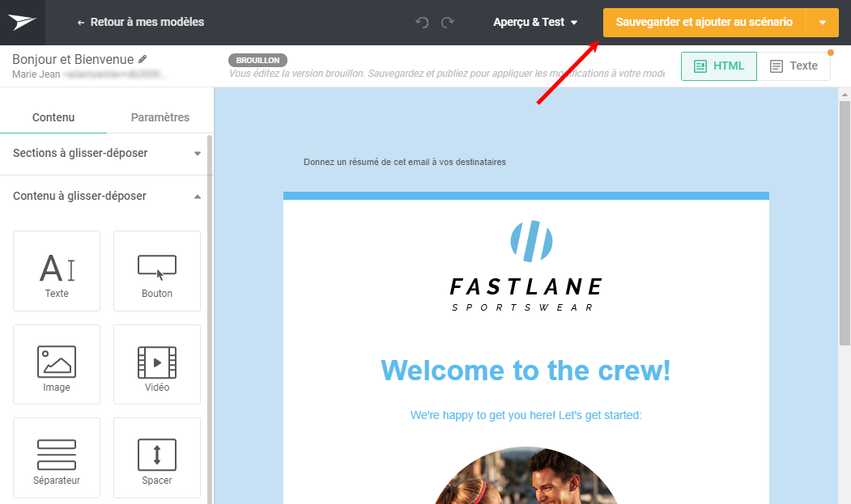Go back via Retour à mes modèles
This screenshot has width=851, height=504.
point(141,22)
